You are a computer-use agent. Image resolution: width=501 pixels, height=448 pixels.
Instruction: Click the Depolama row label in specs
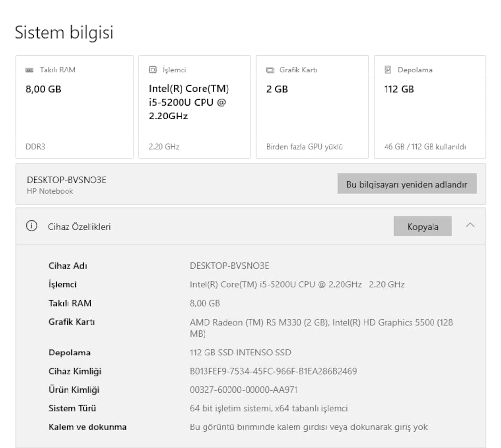[69, 353]
